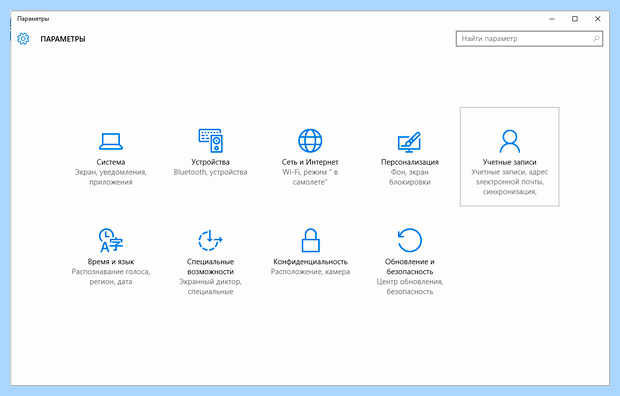The width and height of the screenshot is (620, 396).
Task: Click the Система label
Action: (111, 162)
